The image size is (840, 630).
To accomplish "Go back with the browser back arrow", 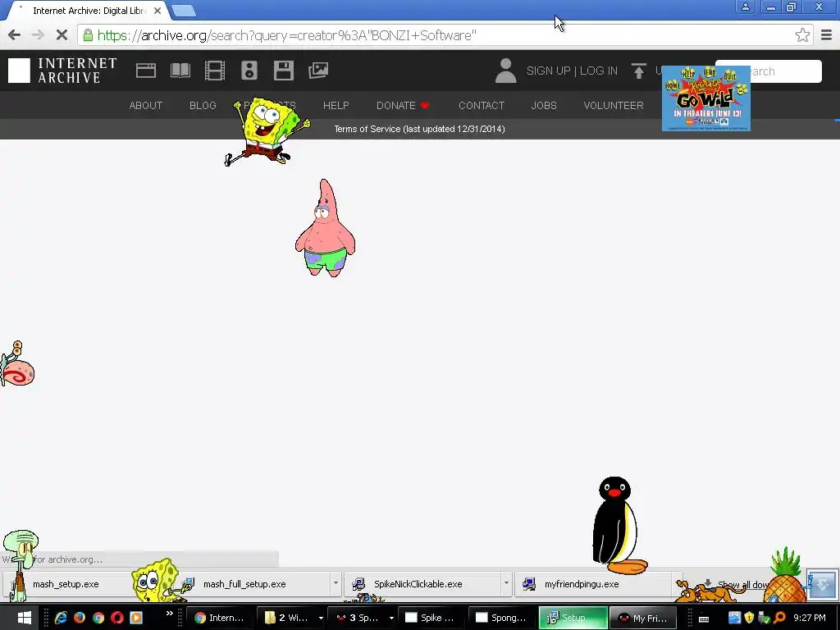I will [x=15, y=35].
